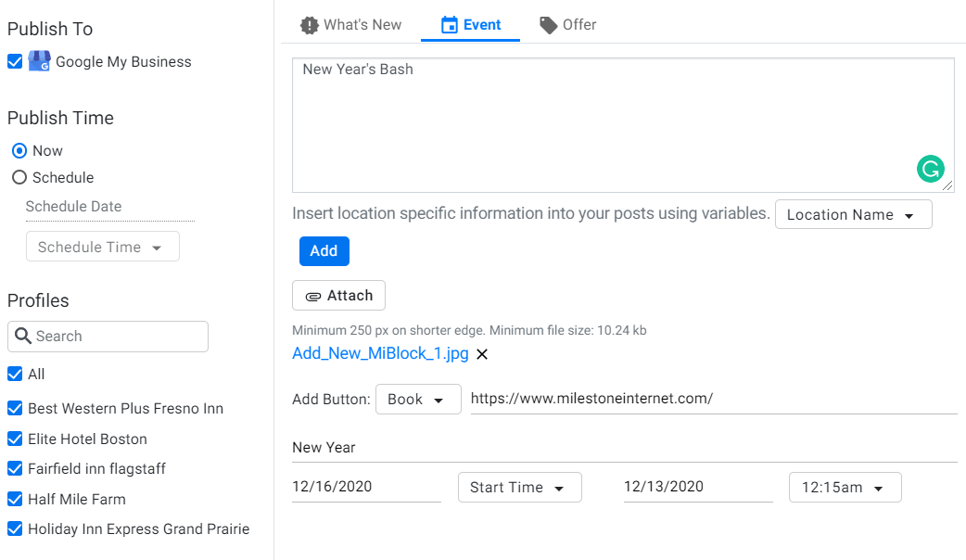Screen dimensions: 966x560
Task: Switch to the Offer tab
Action: point(568,25)
